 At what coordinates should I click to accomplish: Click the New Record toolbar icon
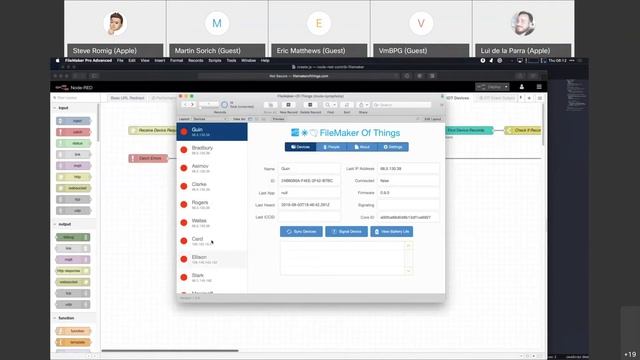tap(289, 105)
